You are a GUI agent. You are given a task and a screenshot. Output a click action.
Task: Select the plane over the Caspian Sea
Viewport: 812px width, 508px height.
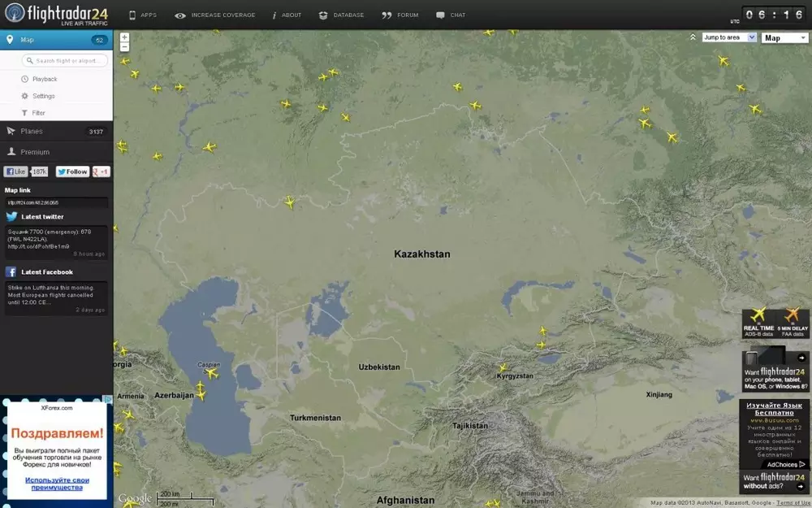click(212, 373)
